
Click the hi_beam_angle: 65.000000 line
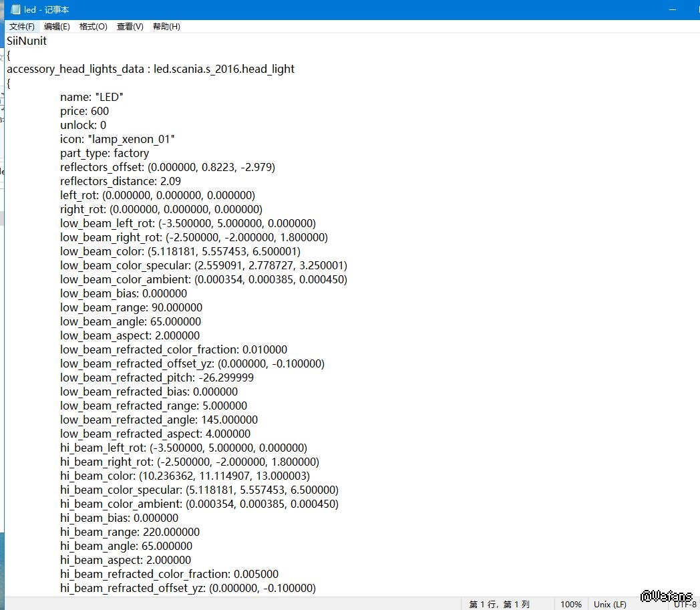(126, 546)
